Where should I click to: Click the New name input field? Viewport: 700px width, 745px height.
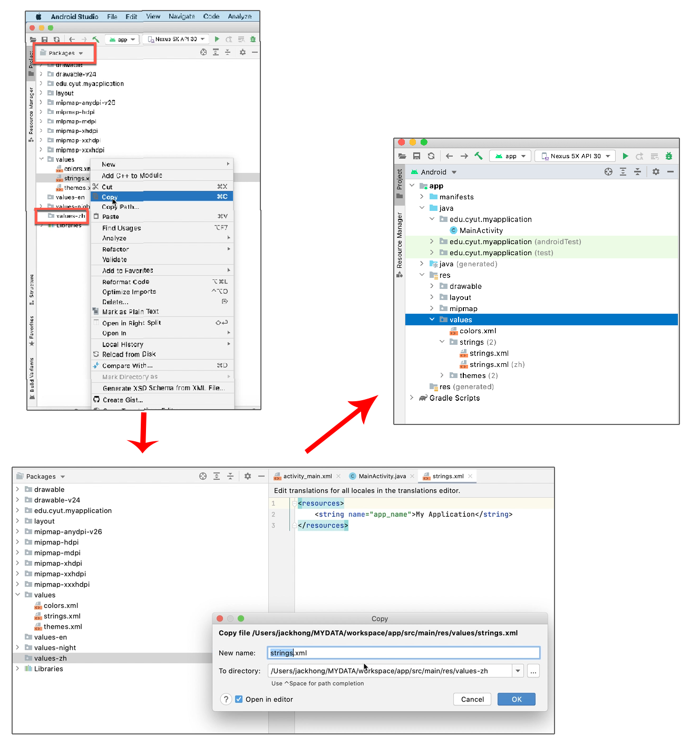(403, 653)
